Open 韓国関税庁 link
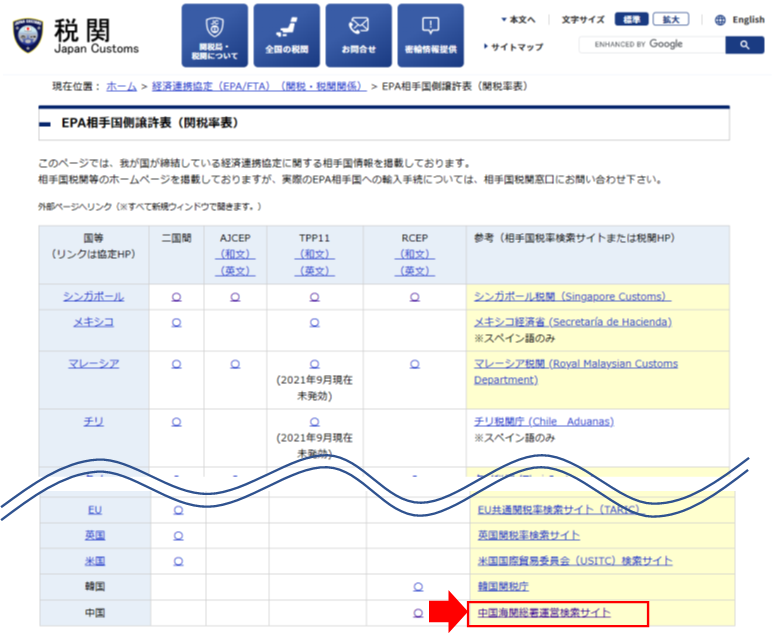 pos(503,587)
